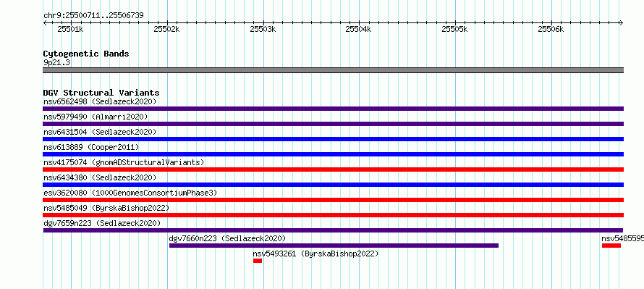This screenshot has height=289, width=644.
Task: Open variant label dgv7659n223 (Sedlazeck2020)
Action: pos(102,223)
